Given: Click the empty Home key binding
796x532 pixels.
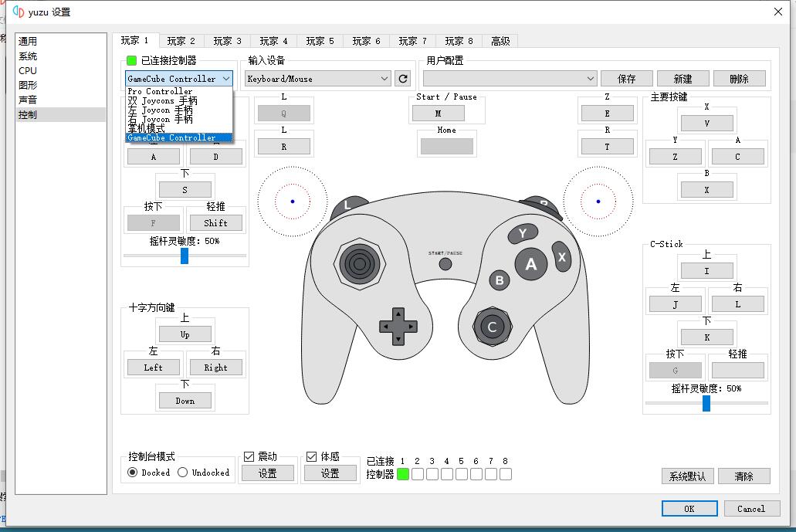Looking at the screenshot, I should click(x=447, y=146).
